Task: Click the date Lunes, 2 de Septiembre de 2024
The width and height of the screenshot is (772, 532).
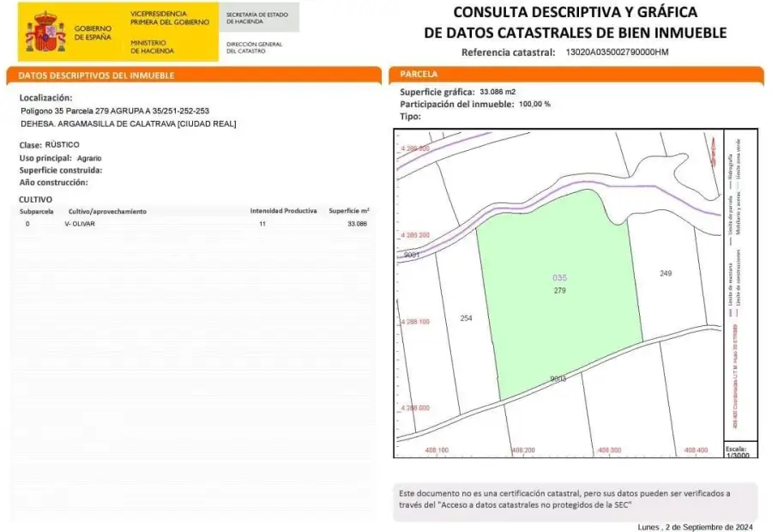Action: pyautogui.click(x=695, y=527)
